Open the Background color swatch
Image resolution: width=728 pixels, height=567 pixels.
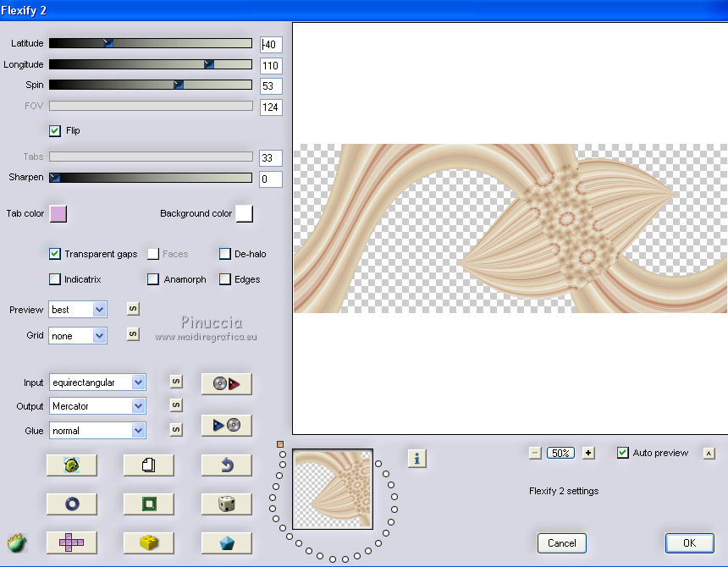244,214
